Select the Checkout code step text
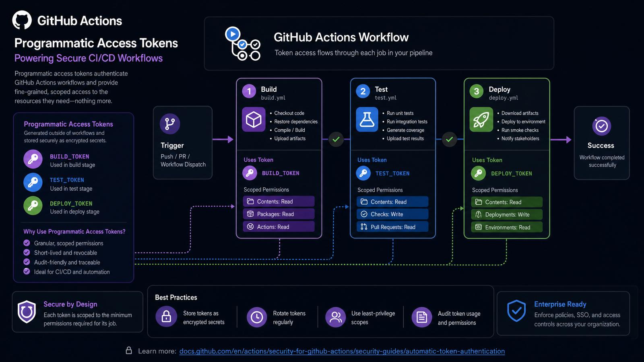The image size is (644, 362). [289, 113]
